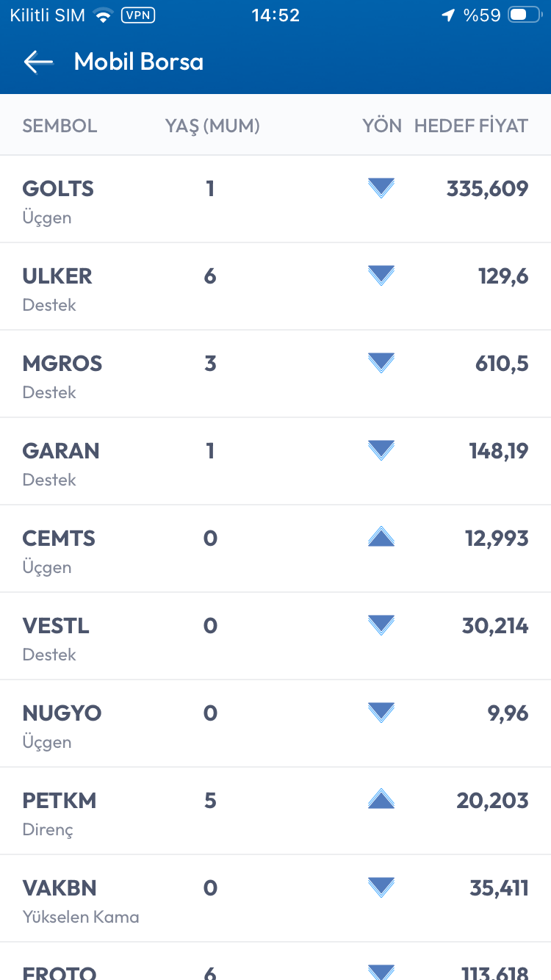The width and height of the screenshot is (551, 980).
Task: Tap the back arrow icon
Action: coord(38,62)
